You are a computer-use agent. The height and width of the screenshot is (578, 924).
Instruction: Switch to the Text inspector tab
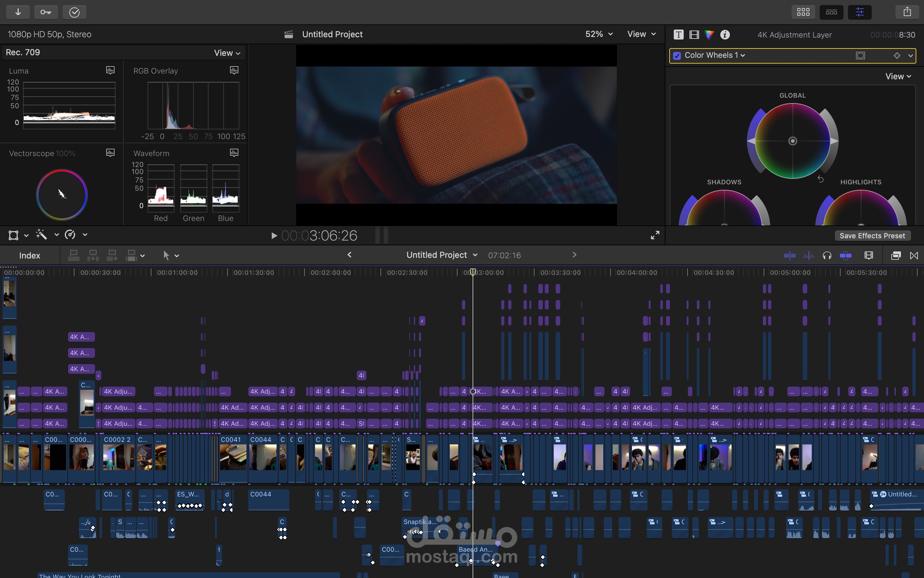coord(679,35)
